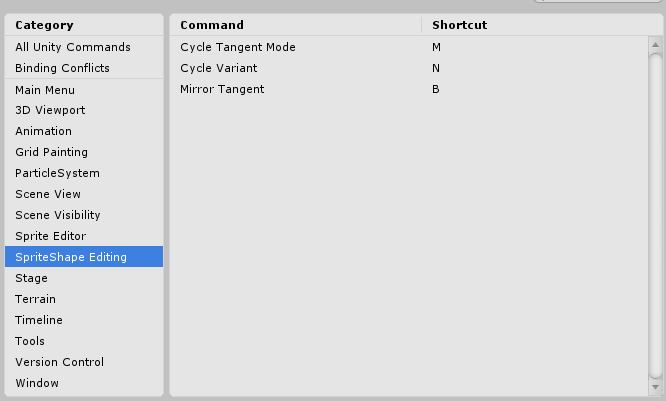The width and height of the screenshot is (666, 401).
Task: Open Timeline shortcuts category
Action: pyautogui.click(x=38, y=320)
